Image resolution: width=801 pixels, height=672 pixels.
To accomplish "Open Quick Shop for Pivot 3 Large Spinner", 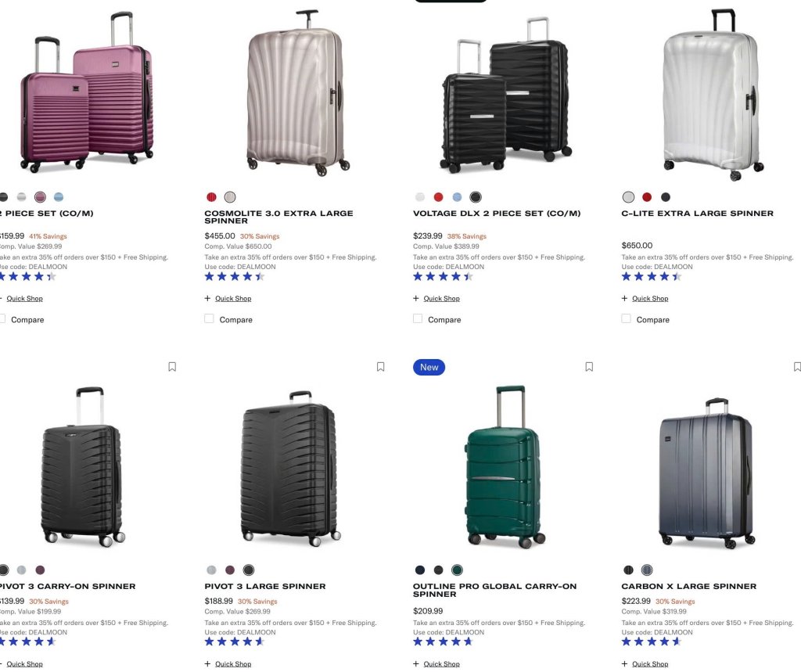I will coord(233,664).
